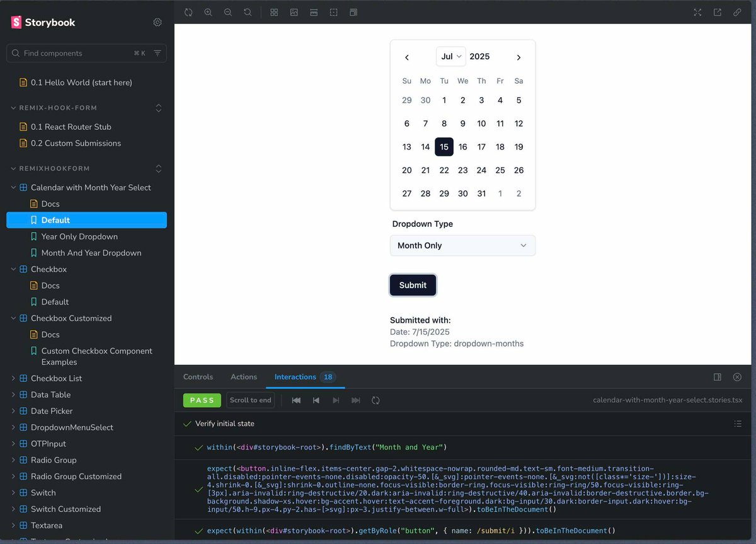The image size is (756, 544).
Task: Enter full screen mode
Action: pos(697,12)
